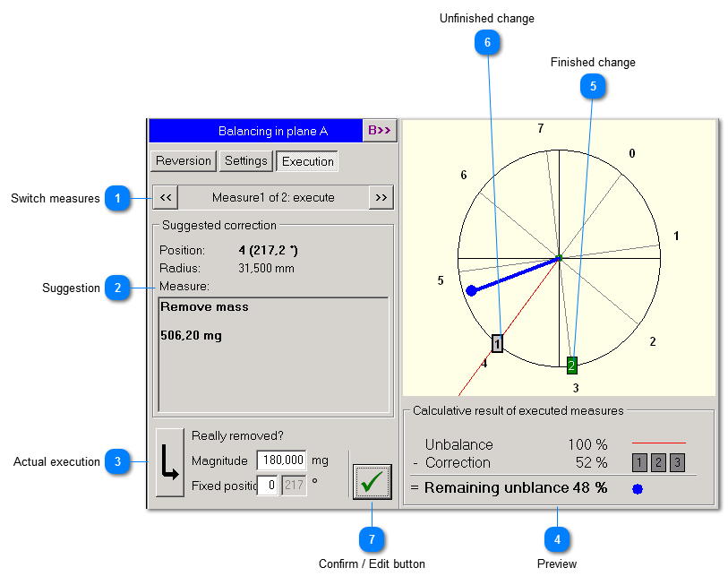
Task: Click correction square 3 in results
Action: [x=677, y=462]
